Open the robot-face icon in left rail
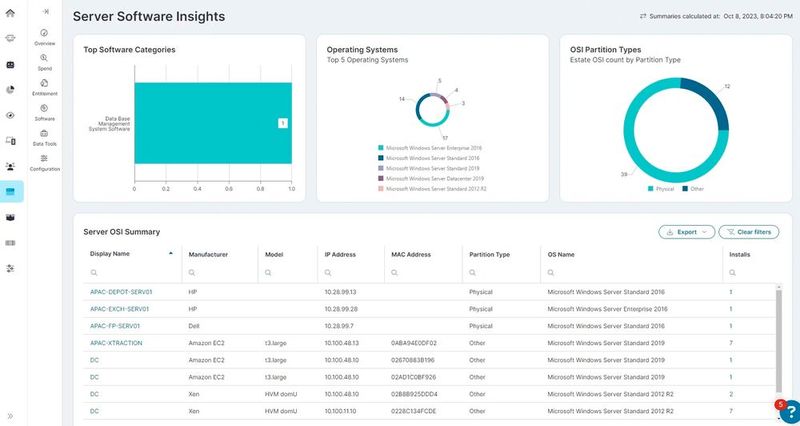This screenshot has height=426, width=800. point(10,65)
